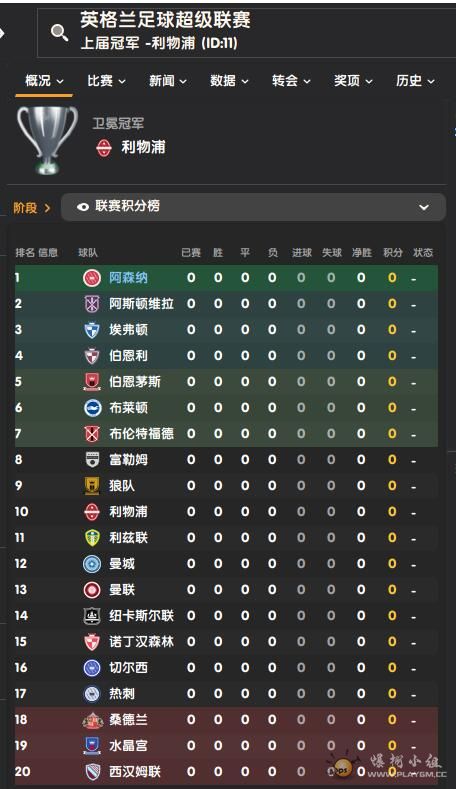Click the magnifier search icon
Viewport: 456px width, 789px height.
59,32
